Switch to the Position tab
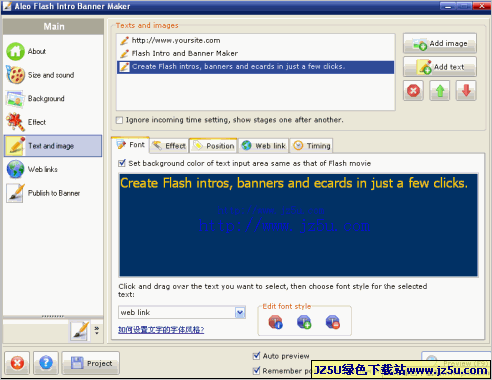 click(x=214, y=146)
